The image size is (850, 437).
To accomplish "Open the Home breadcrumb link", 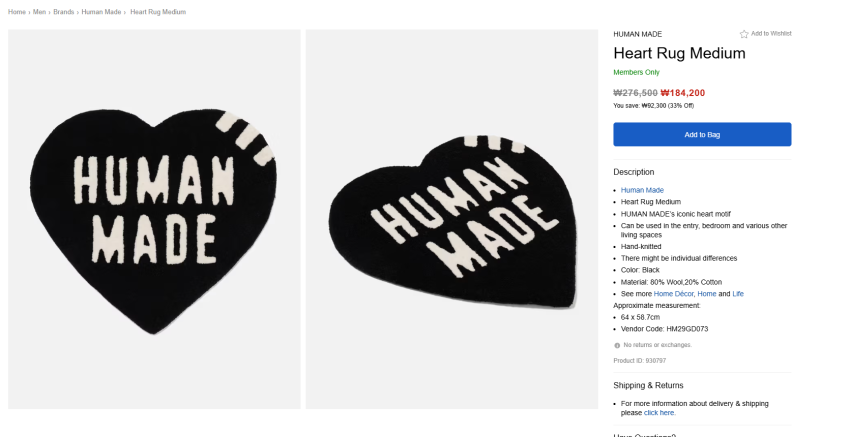I will [x=17, y=12].
